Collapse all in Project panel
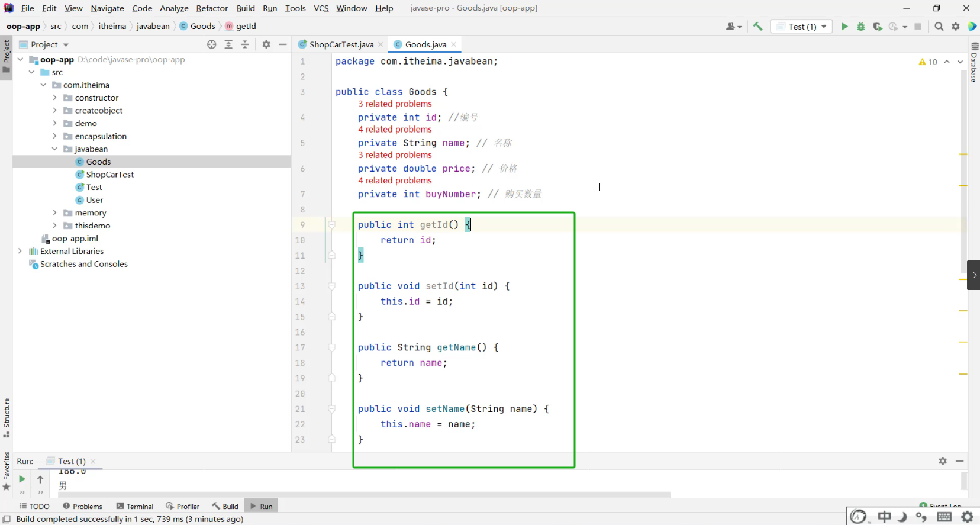This screenshot has height=525, width=980. [245, 44]
